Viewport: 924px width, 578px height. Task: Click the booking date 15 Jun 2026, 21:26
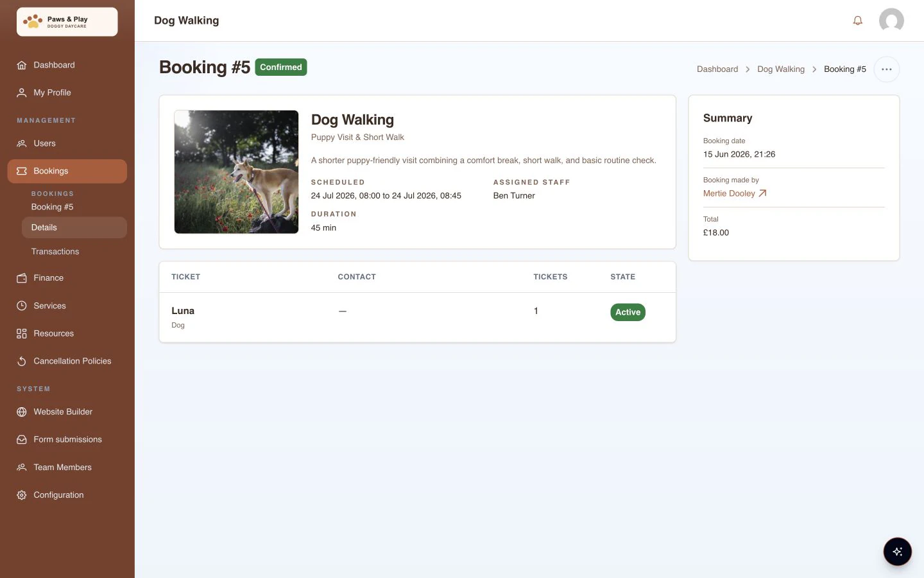(739, 154)
